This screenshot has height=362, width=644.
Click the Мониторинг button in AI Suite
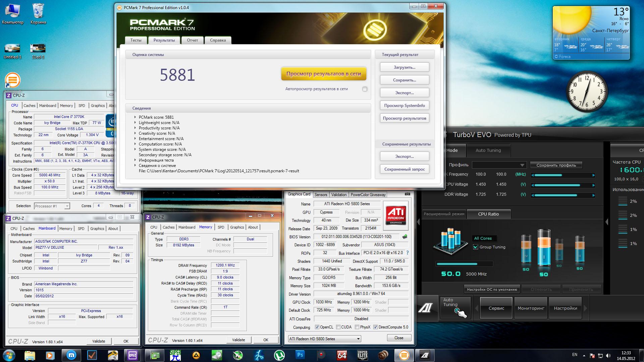(x=531, y=308)
